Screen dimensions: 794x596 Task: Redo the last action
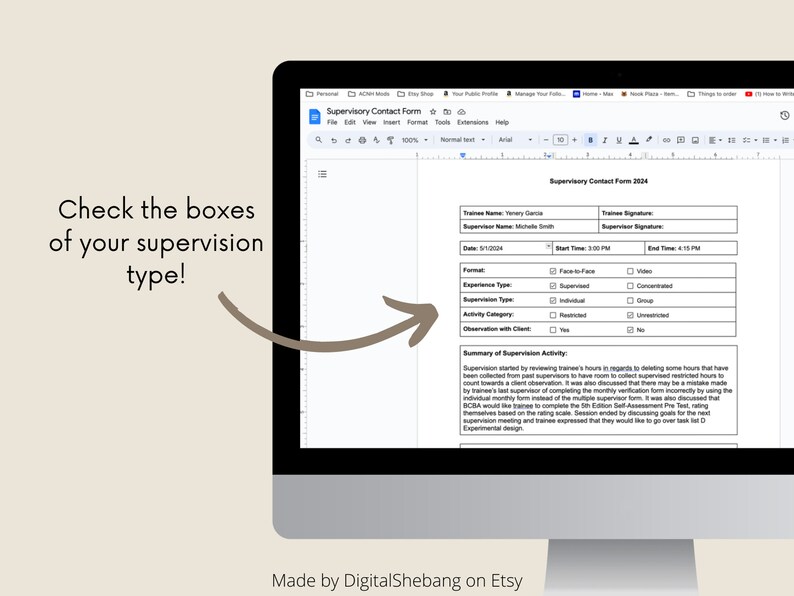(x=348, y=140)
